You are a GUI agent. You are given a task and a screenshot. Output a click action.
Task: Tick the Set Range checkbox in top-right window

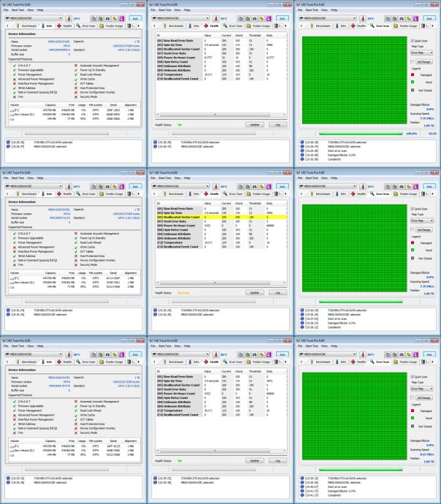413,61
